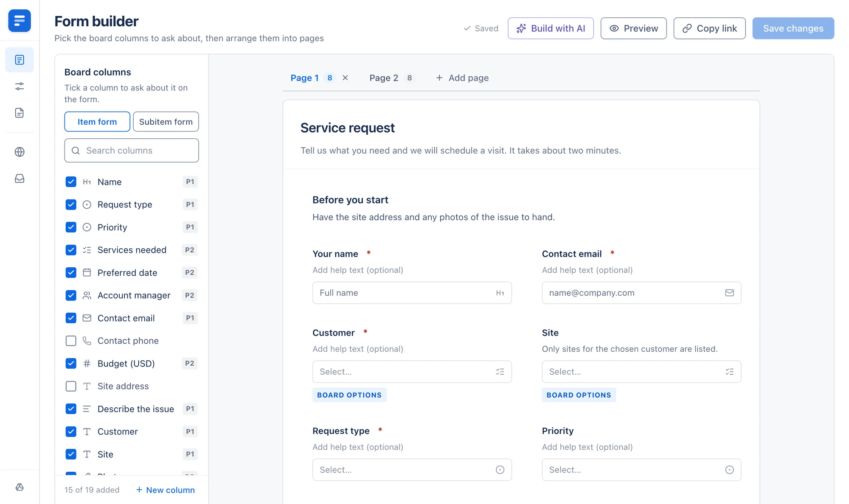
Task: Open the Request type Select dropdown
Action: click(x=412, y=470)
